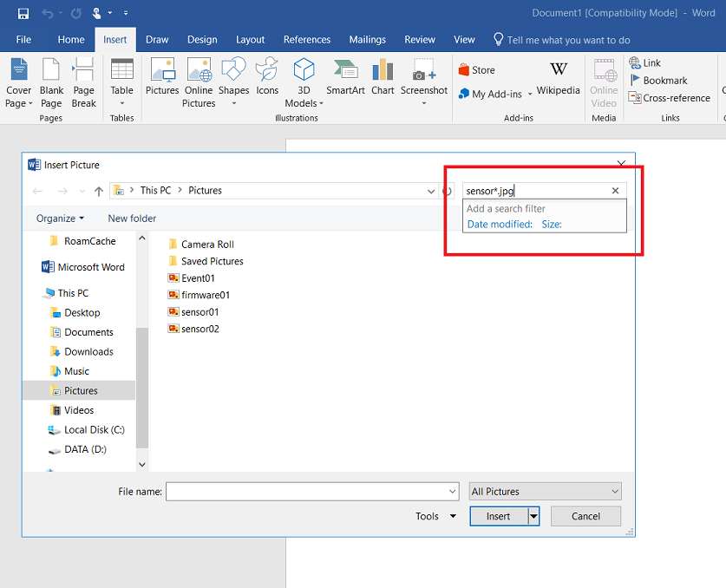Switch to the Mailings tab
The height and width of the screenshot is (588, 726).
coord(367,40)
